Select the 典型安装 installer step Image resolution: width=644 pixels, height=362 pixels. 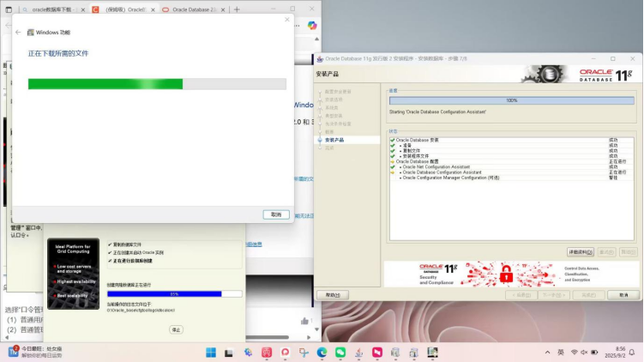[334, 116]
